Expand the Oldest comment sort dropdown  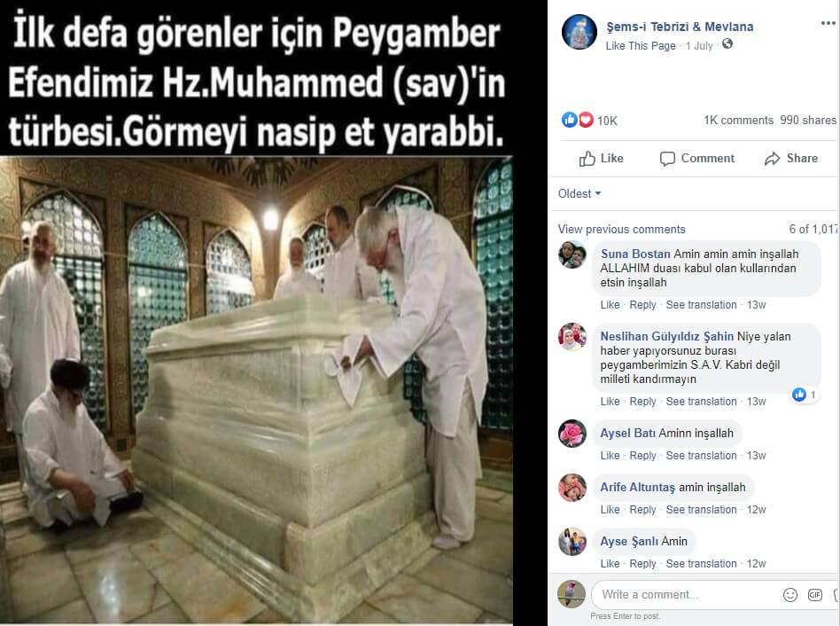(579, 193)
